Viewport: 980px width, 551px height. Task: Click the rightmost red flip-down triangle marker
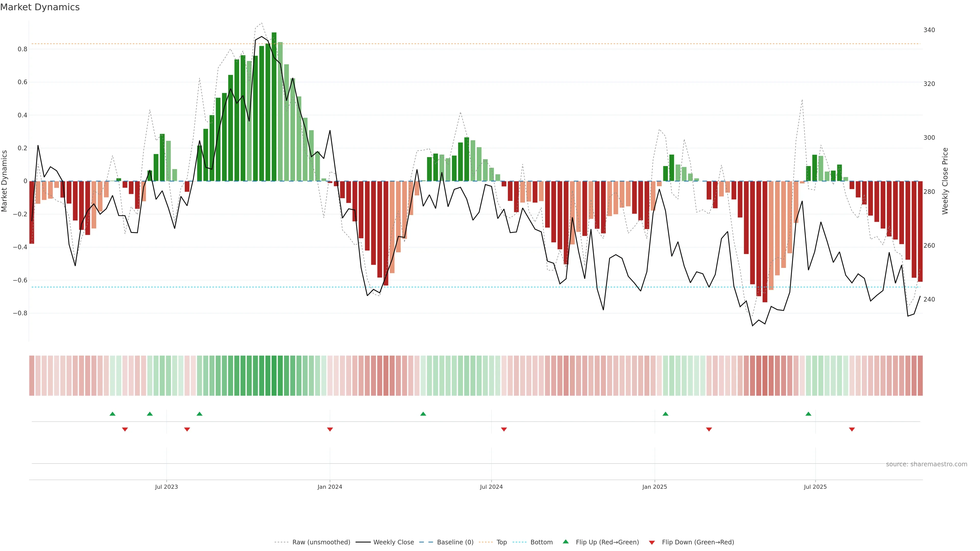pos(852,429)
